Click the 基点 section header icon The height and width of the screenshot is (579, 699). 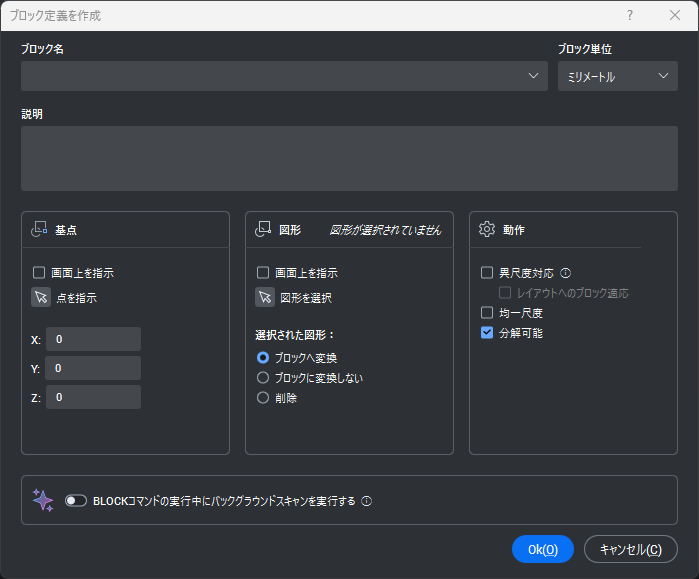pos(40,229)
